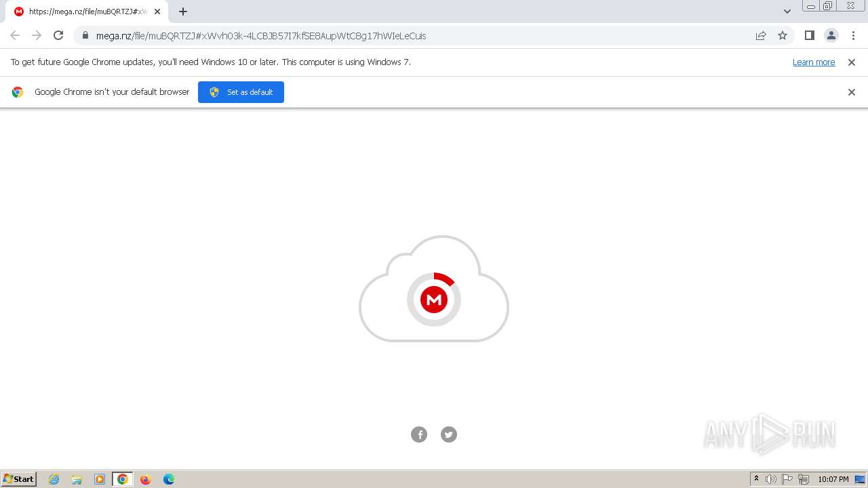The width and height of the screenshot is (868, 488).
Task: Open clock showing 10:07 PM
Action: [x=833, y=479]
